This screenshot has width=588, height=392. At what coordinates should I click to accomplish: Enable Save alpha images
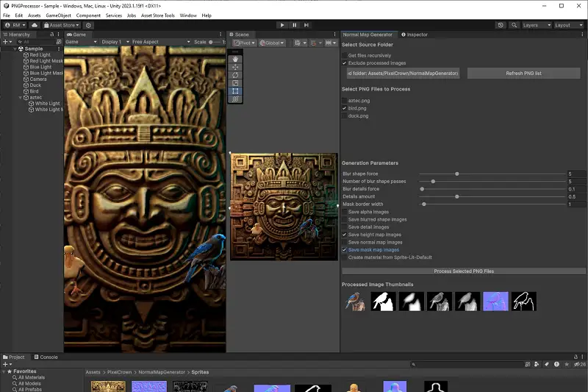[x=344, y=212]
